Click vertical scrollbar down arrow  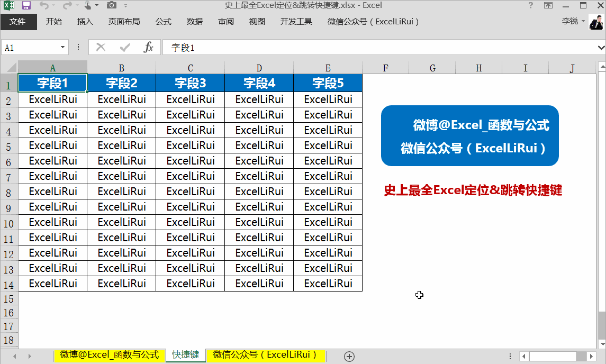[602, 343]
